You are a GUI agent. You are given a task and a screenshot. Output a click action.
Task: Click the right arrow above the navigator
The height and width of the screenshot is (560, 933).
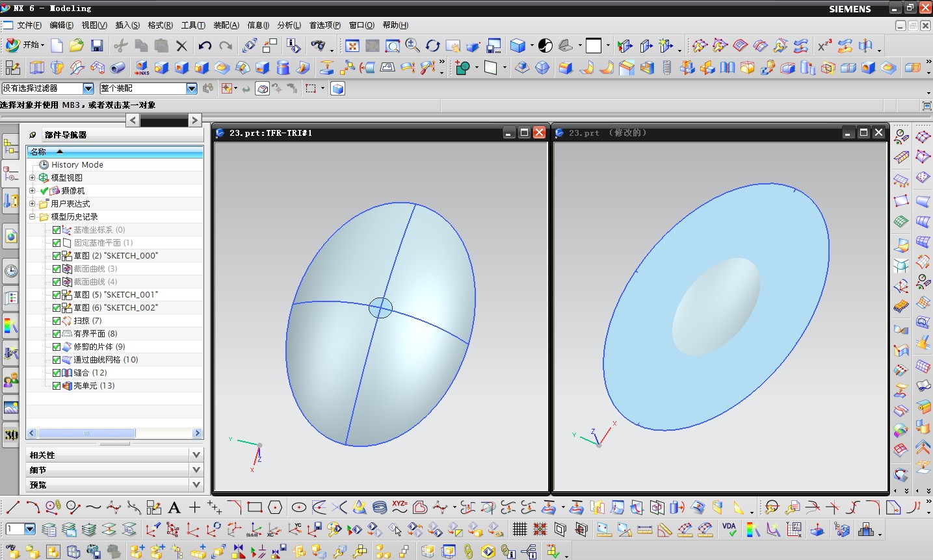pyautogui.click(x=194, y=120)
